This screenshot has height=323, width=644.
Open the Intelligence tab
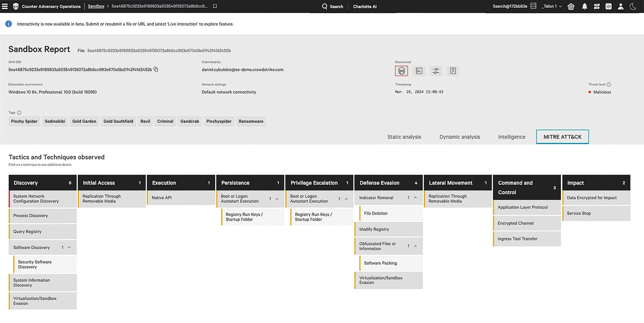(x=512, y=137)
